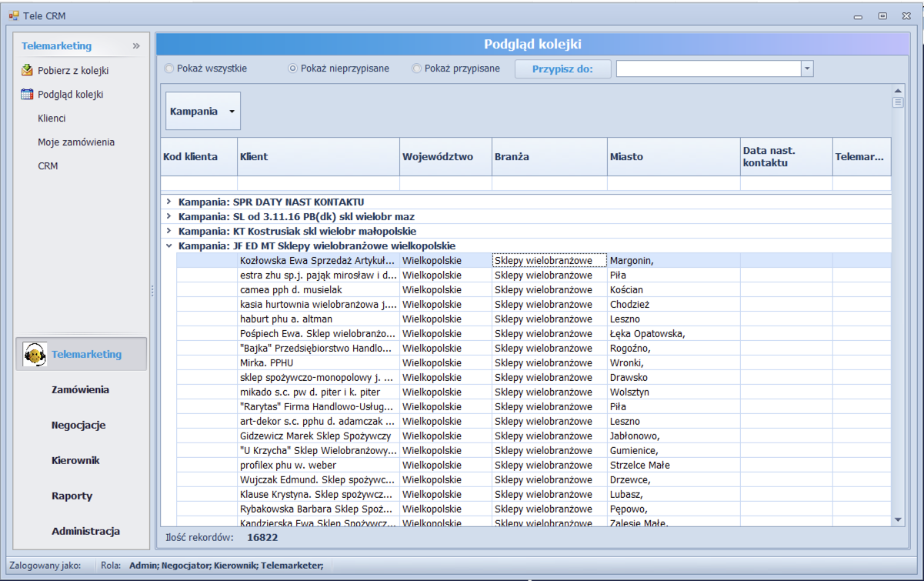Click the Miasto filter row field
Viewport: 924px width, 581px height.
click(x=674, y=183)
